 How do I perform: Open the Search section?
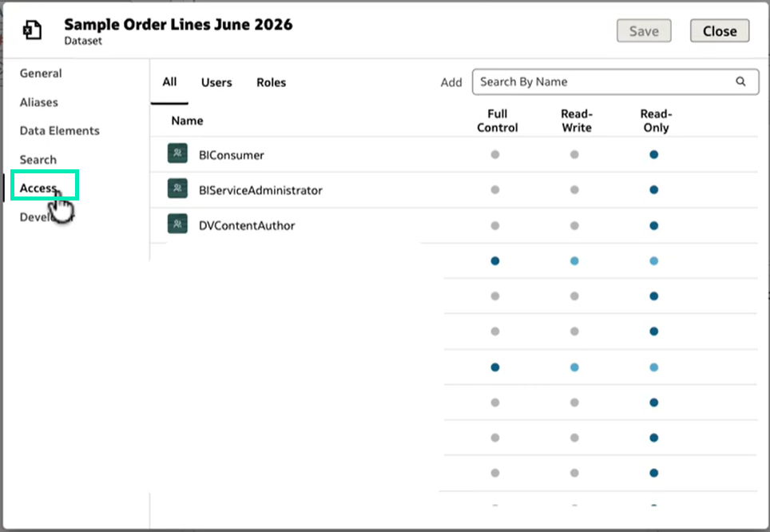pos(38,160)
